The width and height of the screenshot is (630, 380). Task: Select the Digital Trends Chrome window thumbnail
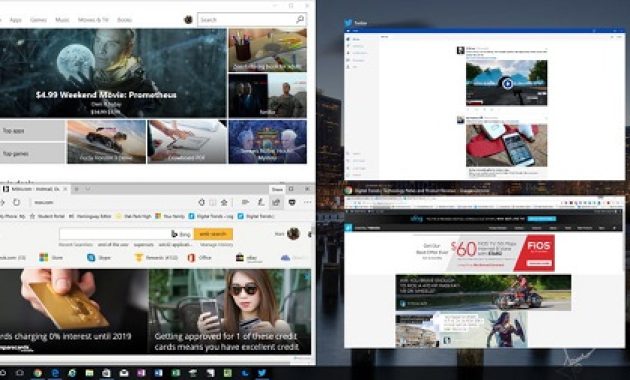[x=484, y=272]
